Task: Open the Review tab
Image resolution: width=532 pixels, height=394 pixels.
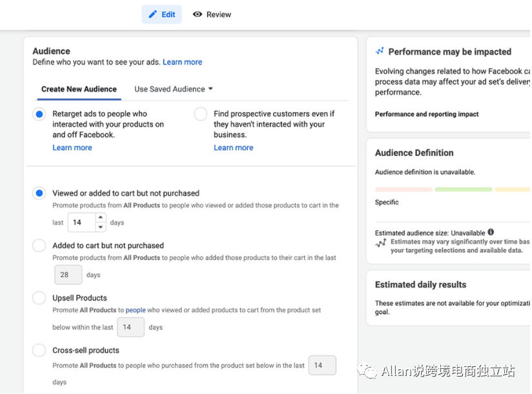Action: tap(212, 14)
